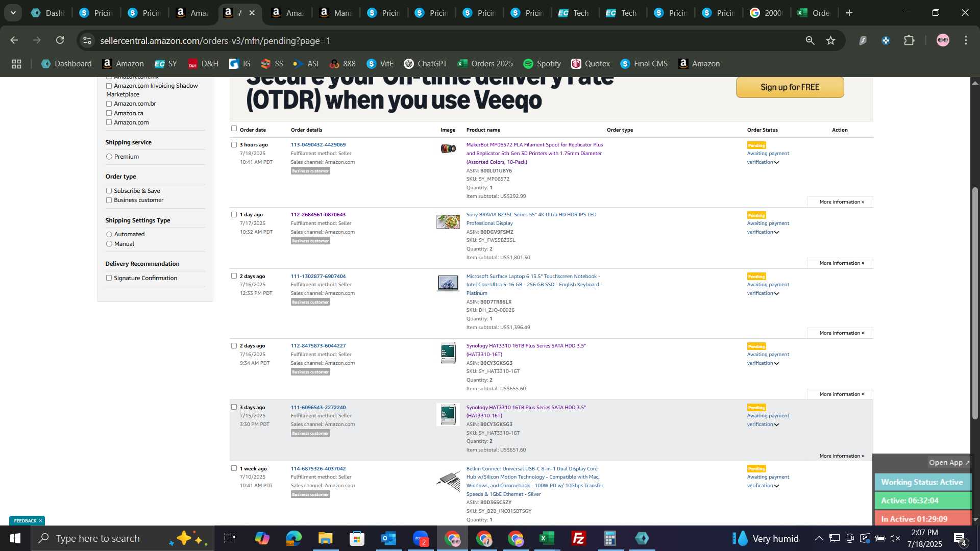Open order 111-1302877-6907404 details
Screen dimensions: 980x551
318,276
